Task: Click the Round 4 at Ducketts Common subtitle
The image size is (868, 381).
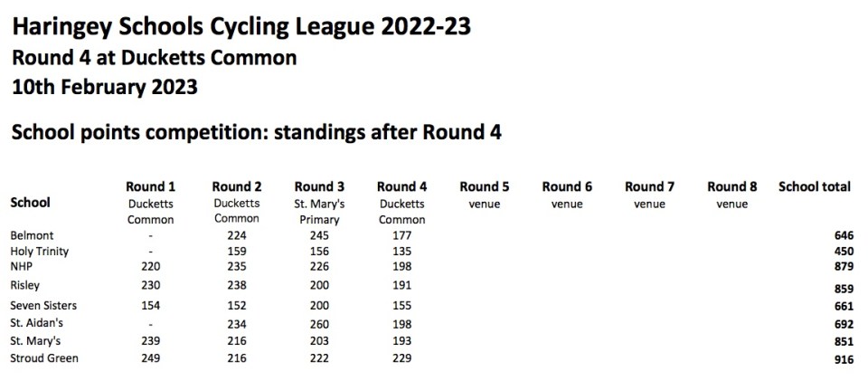Action: [154, 59]
